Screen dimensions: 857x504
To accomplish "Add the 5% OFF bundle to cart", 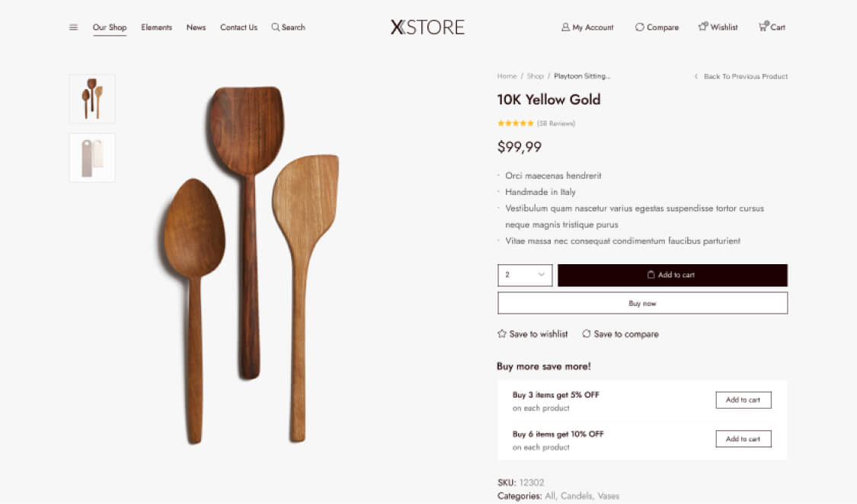I will pos(743,400).
